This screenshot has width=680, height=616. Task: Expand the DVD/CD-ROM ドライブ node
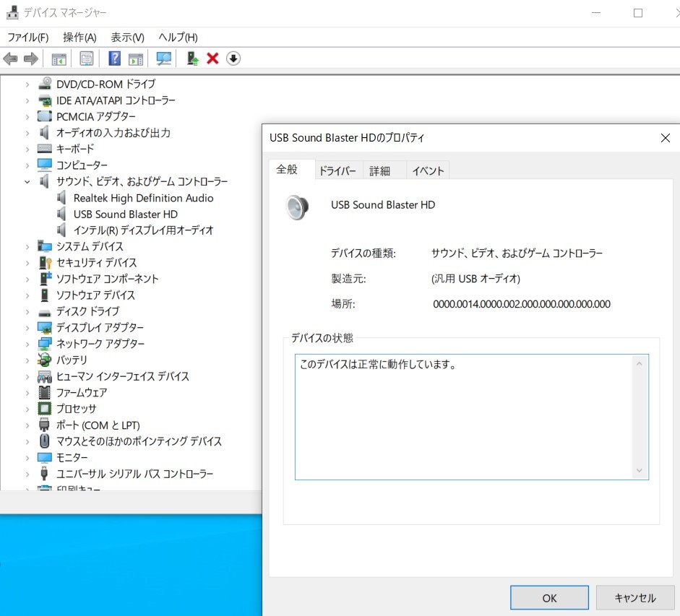27,84
